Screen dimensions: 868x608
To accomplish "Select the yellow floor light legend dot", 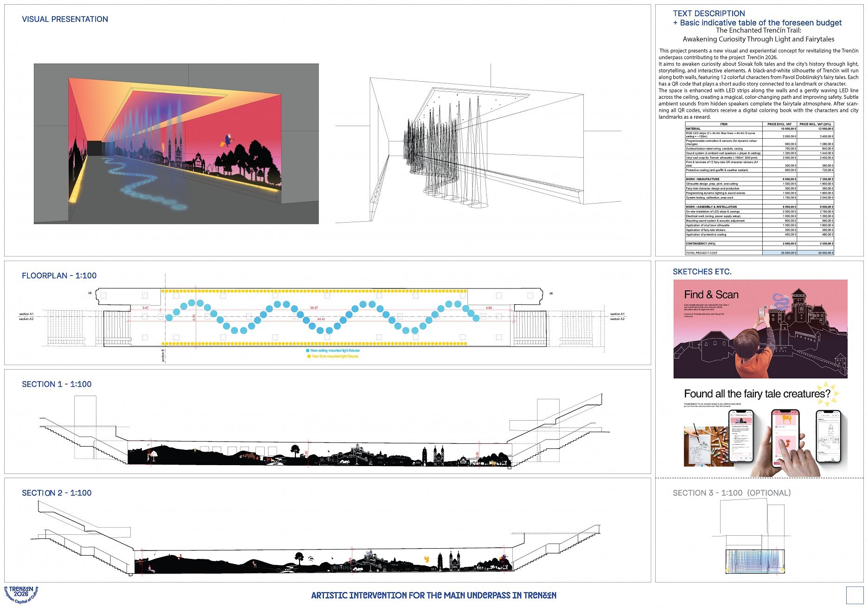I will click(x=309, y=357).
